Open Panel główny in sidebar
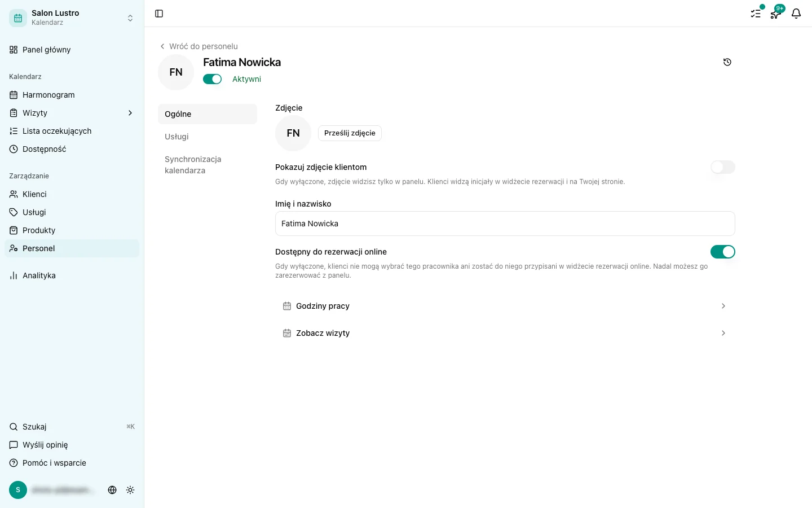The image size is (812, 508). [x=72, y=50]
